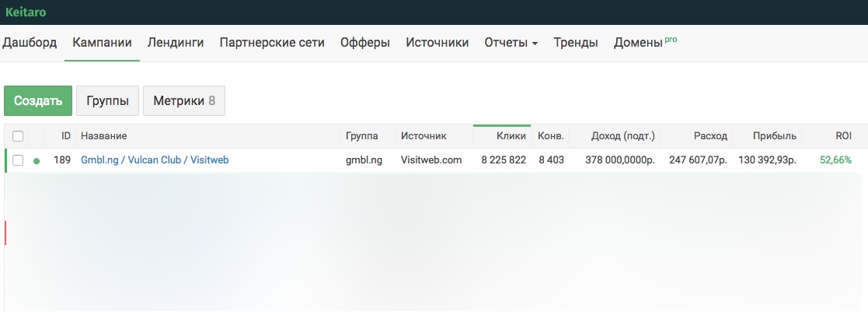The image size is (868, 312).
Task: Click ID 189 cell
Action: click(62, 160)
